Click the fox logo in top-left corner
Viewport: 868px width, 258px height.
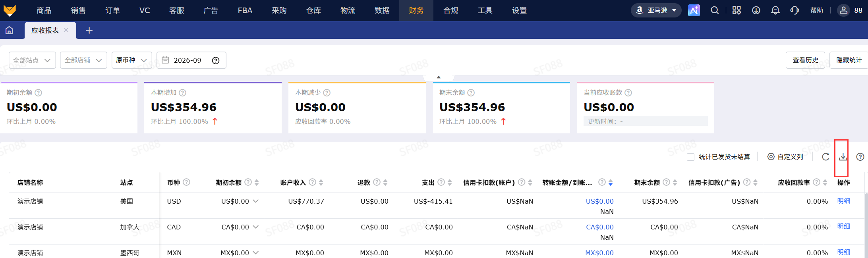(x=10, y=10)
